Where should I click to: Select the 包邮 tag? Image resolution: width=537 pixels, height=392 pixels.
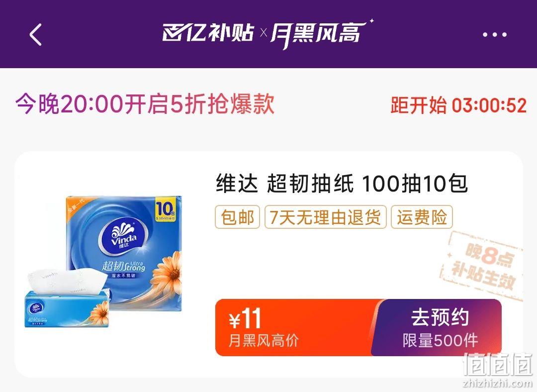237,217
